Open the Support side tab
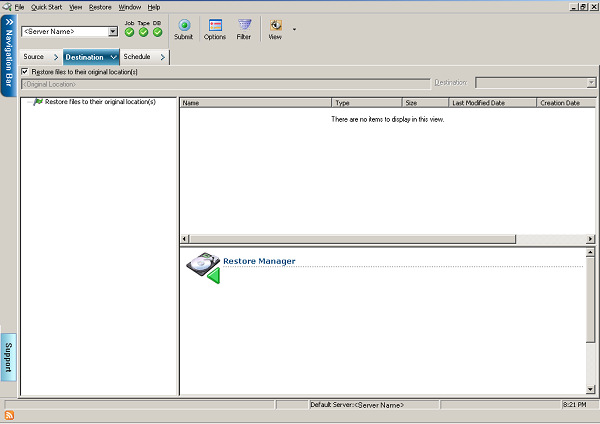The width and height of the screenshot is (600, 424). pos(8,357)
